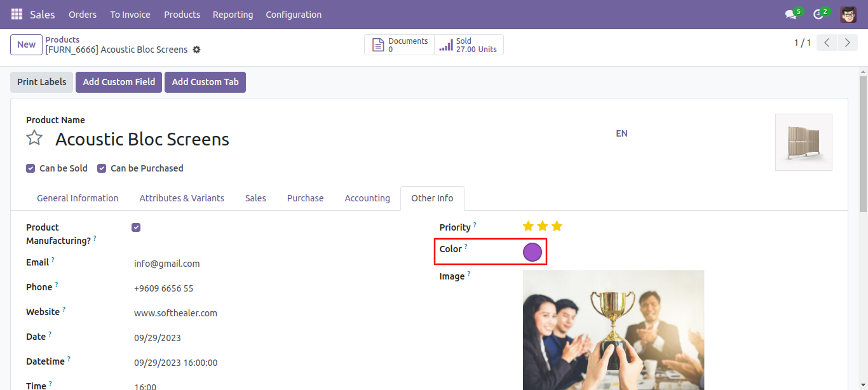Show help tooltip beside Product Manufacturing label

(x=95, y=238)
